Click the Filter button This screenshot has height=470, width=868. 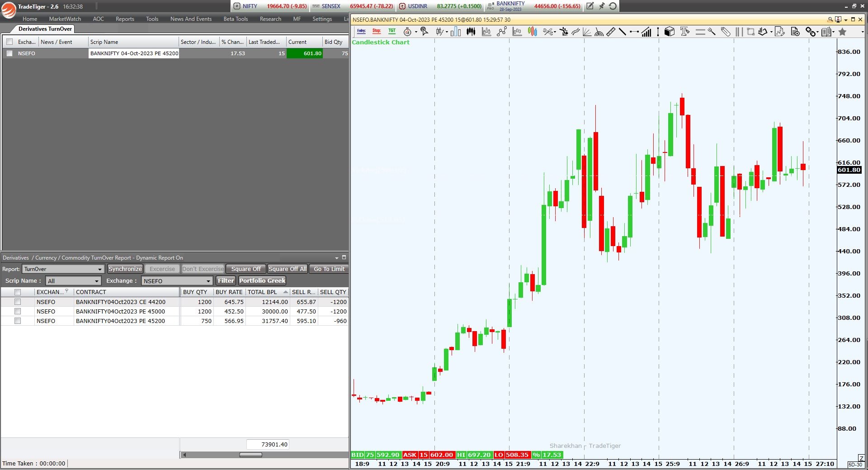(226, 281)
